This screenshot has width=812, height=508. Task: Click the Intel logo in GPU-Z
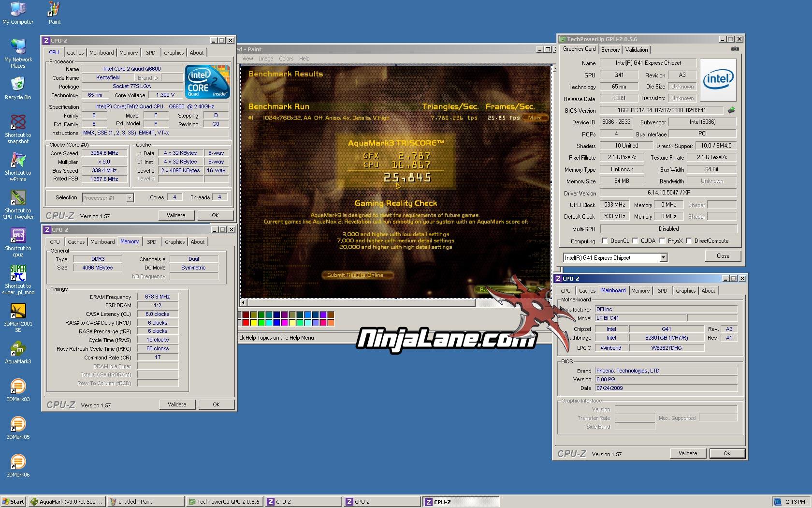(x=718, y=80)
